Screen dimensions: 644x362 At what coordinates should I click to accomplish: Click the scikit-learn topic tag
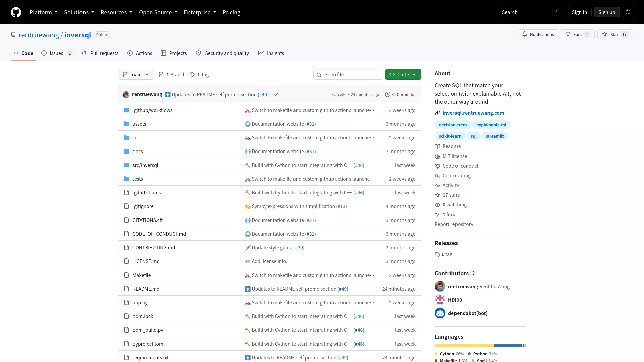pyautogui.click(x=450, y=136)
